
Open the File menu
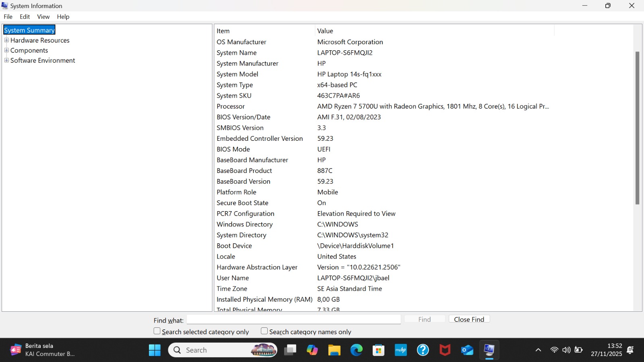click(8, 16)
